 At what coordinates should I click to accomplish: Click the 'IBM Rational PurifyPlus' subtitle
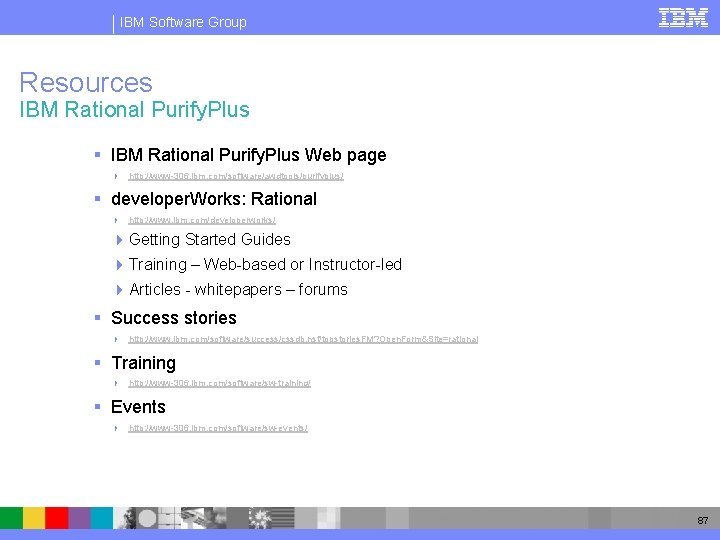coord(134,109)
